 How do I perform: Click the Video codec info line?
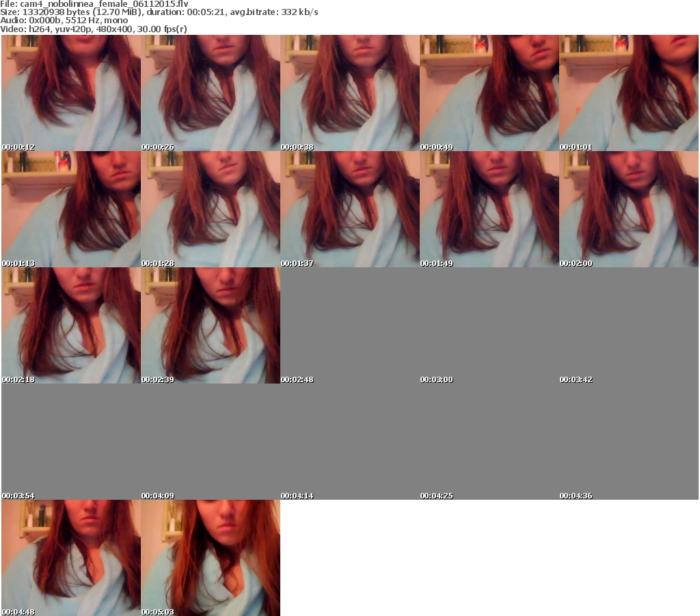[94, 29]
